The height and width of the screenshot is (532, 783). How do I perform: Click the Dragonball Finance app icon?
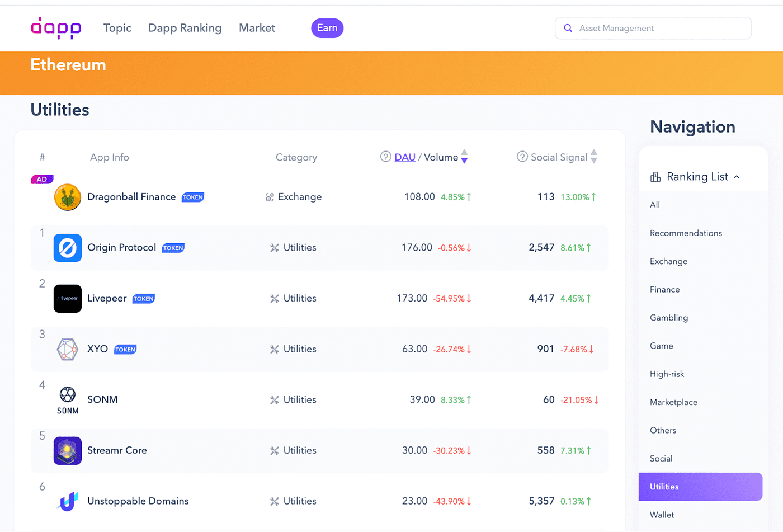tap(67, 197)
